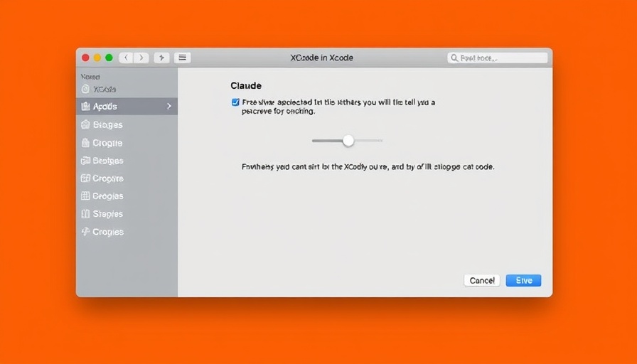Go back with the left arrow toolbar button
Viewport: 637px width, 364px height.
coord(127,58)
